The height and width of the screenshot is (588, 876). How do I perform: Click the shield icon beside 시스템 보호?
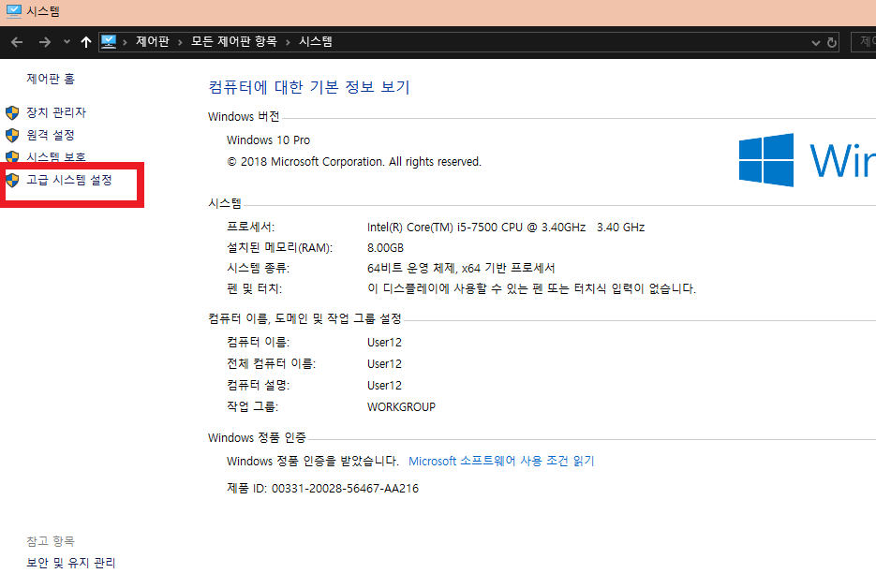click(x=12, y=157)
